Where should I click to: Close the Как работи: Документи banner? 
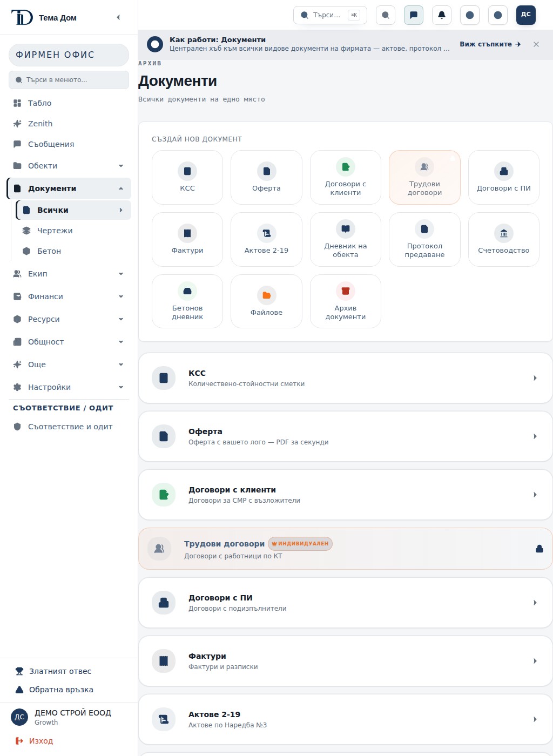click(x=536, y=44)
